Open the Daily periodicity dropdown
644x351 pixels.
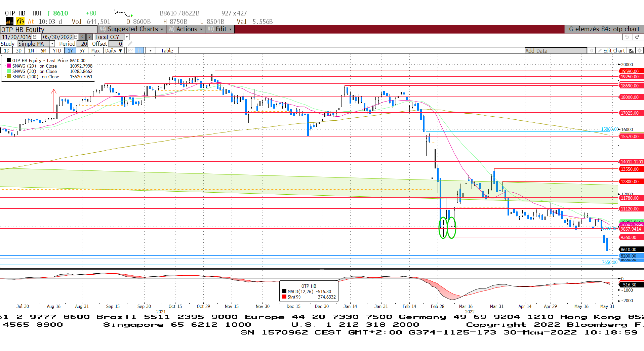(113, 51)
